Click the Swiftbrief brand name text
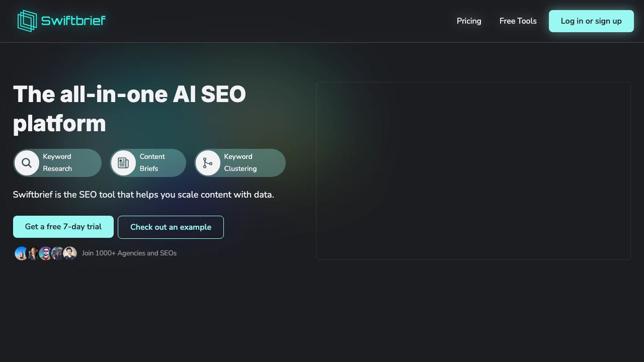Screen dimensions: 644x362 click(73, 21)
